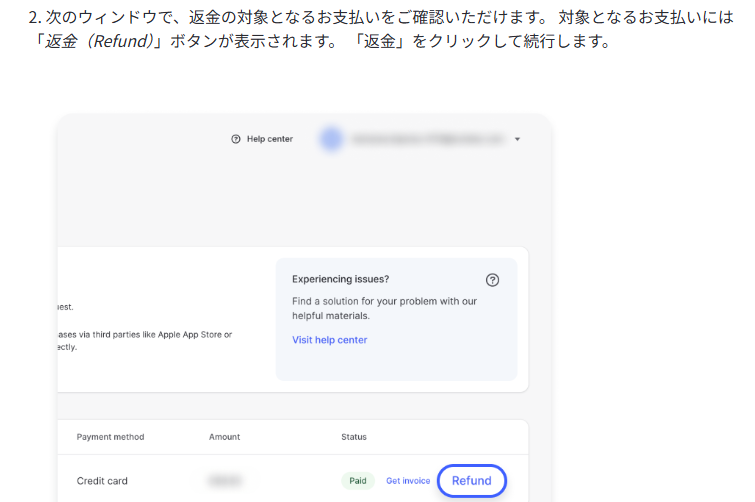
Task: Select the Status column header
Action: coord(354,437)
